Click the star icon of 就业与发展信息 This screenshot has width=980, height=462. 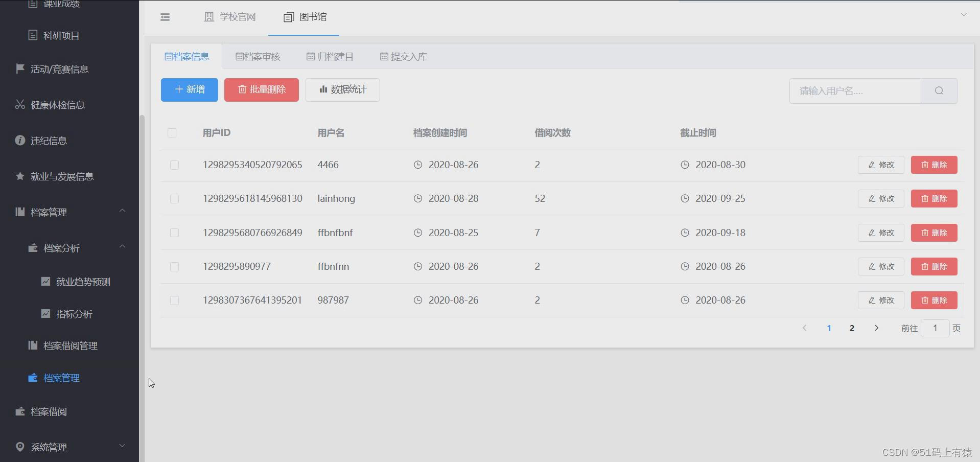pos(20,176)
